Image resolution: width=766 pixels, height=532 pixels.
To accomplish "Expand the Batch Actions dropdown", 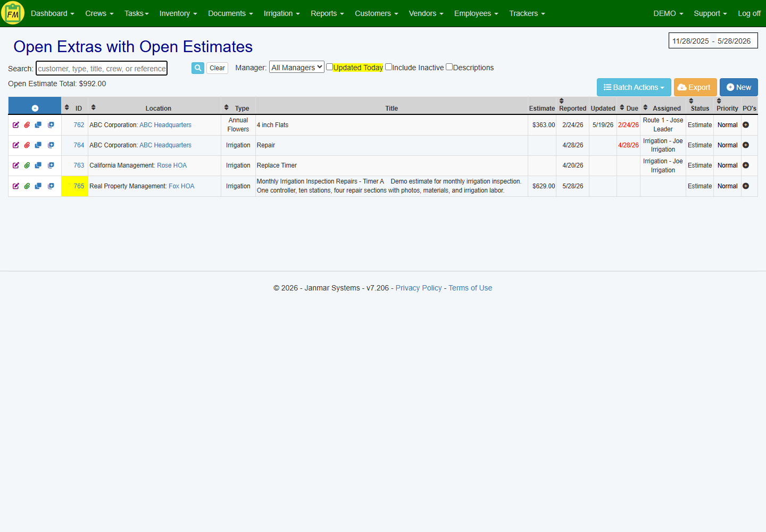I will click(634, 87).
